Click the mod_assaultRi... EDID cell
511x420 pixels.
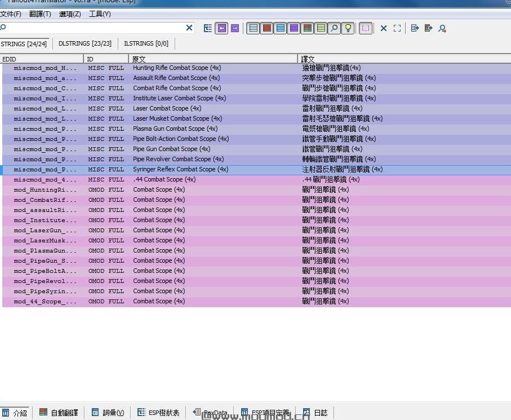coord(45,210)
